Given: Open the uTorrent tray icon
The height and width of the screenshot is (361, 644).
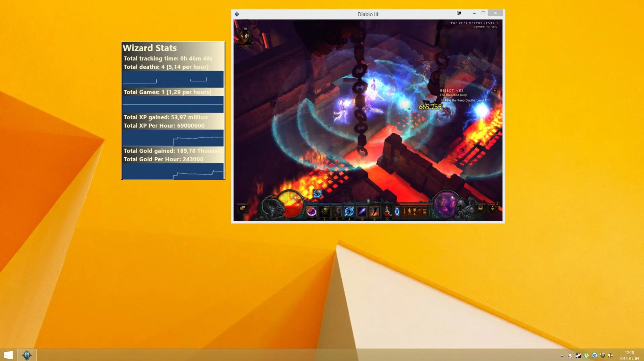Looking at the screenshot, I should pos(586,355).
